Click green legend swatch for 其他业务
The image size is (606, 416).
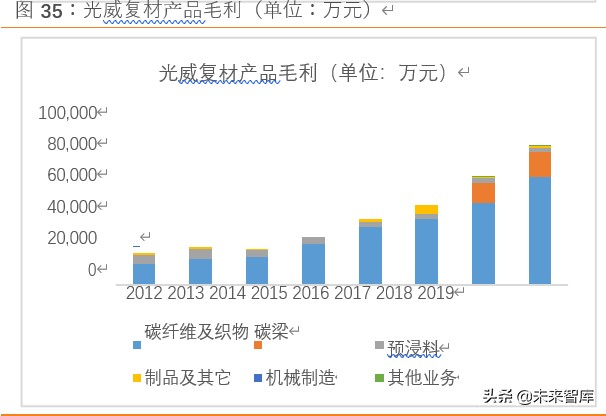click(x=379, y=378)
